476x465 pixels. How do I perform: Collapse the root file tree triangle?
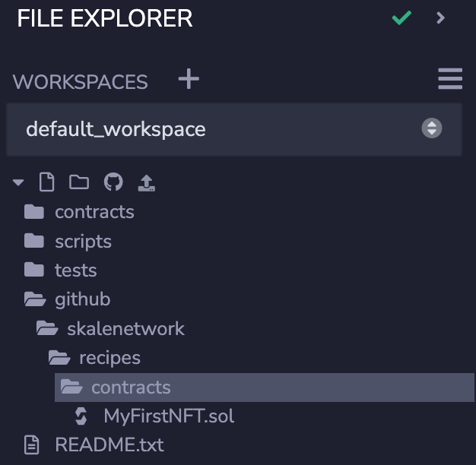(x=18, y=183)
